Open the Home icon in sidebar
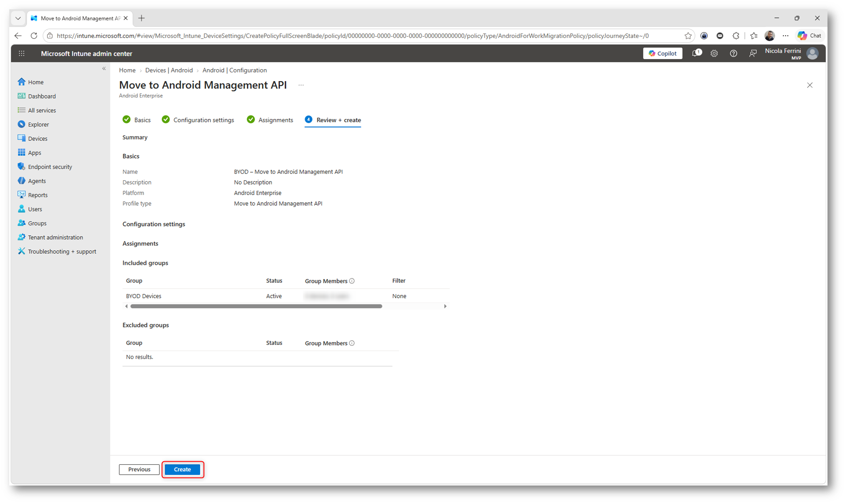This screenshot has width=846, height=504. 22,82
